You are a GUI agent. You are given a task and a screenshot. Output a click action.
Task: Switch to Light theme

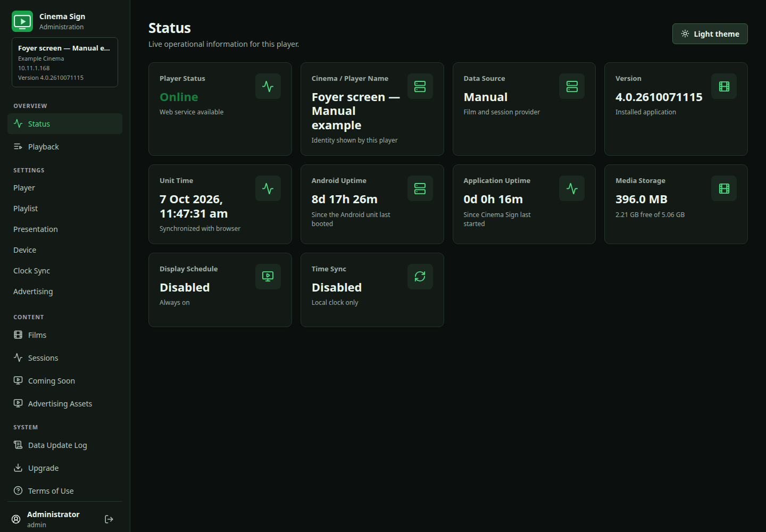click(x=710, y=34)
